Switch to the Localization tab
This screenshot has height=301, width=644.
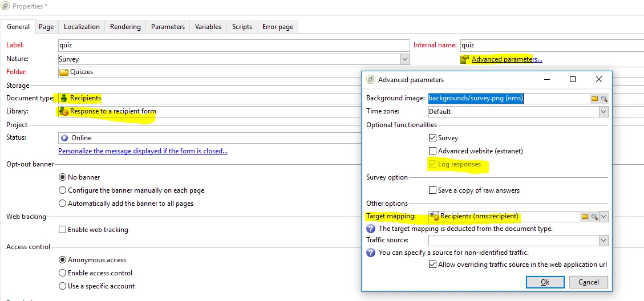(x=82, y=27)
